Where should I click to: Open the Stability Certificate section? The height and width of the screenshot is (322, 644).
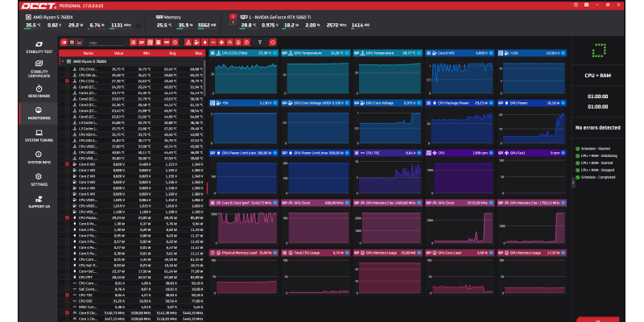click(x=39, y=69)
